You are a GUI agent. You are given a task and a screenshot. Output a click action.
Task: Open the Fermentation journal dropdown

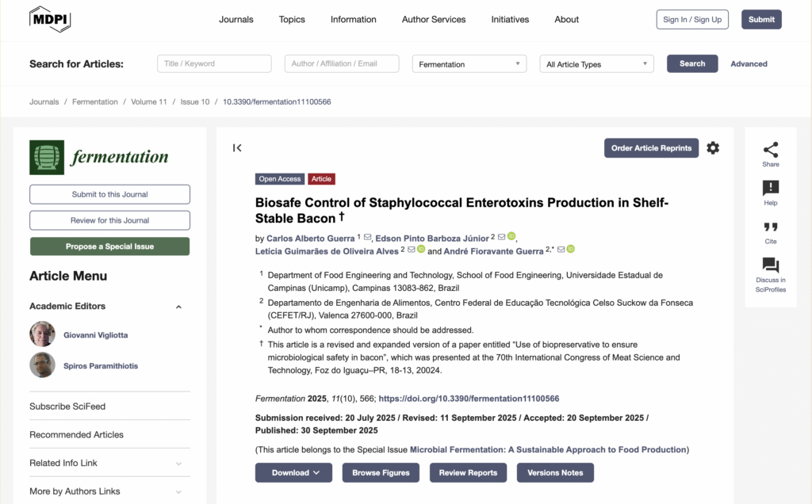point(469,64)
